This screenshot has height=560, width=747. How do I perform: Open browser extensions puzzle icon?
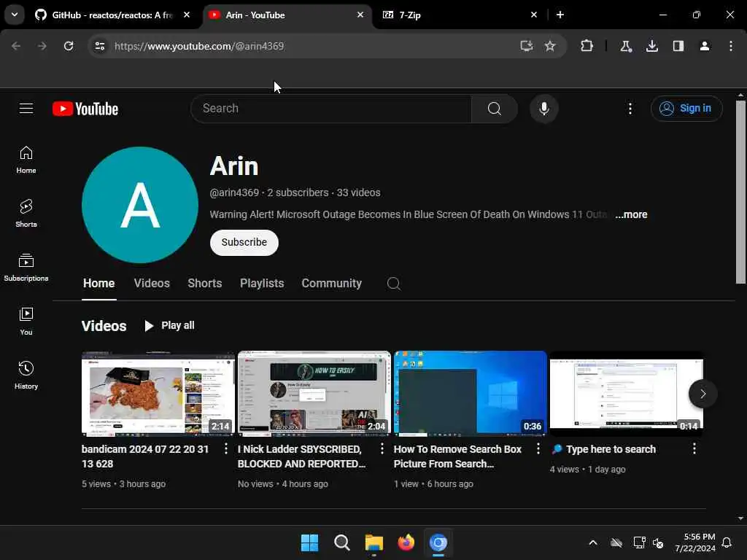(x=587, y=46)
